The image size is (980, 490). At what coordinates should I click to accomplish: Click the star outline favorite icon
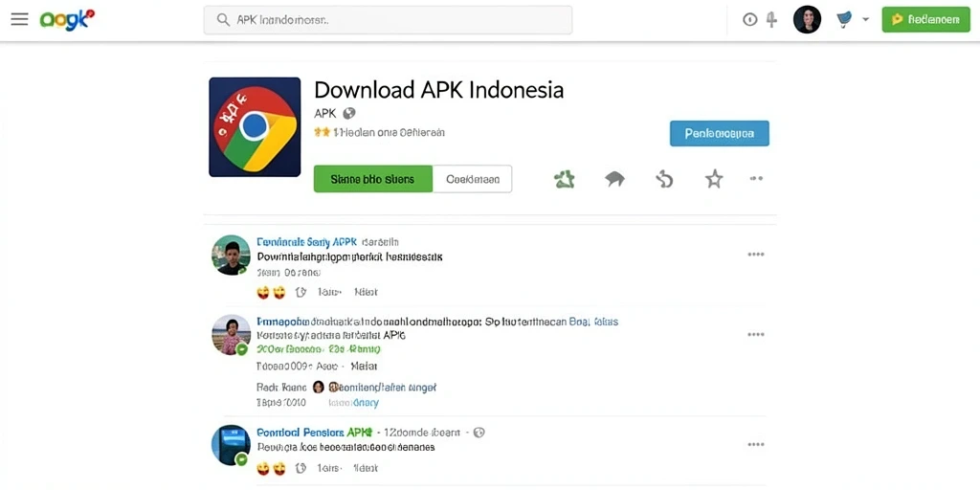(x=714, y=179)
